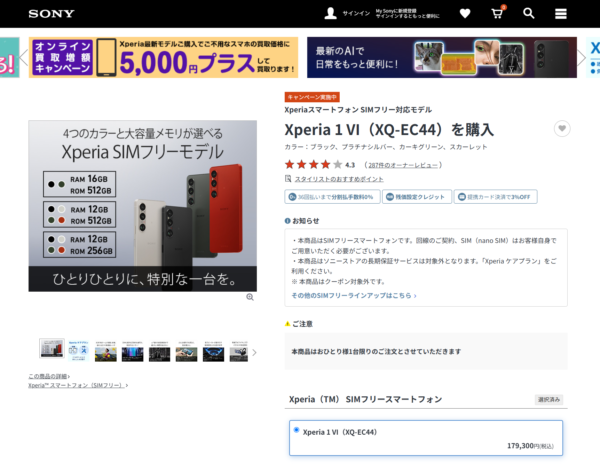Select the sixth product thumbnail
The height and width of the screenshot is (474, 600).
coord(186,351)
